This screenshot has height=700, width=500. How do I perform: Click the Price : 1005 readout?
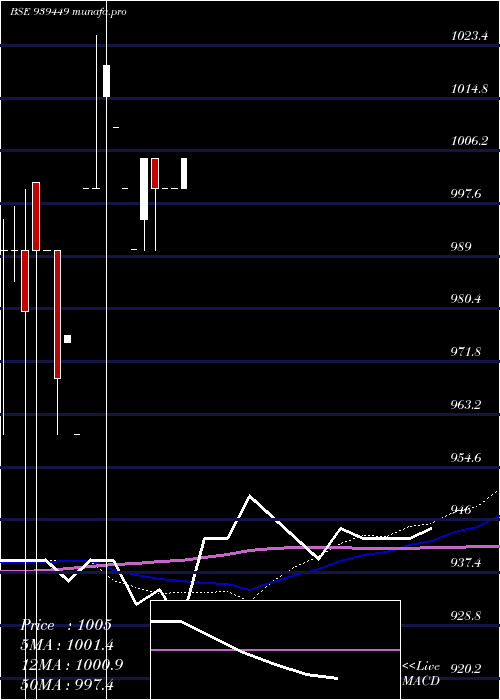tap(66, 625)
